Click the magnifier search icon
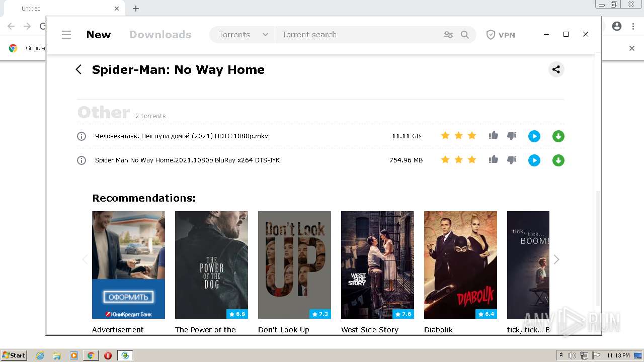The height and width of the screenshot is (362, 644). click(465, 35)
